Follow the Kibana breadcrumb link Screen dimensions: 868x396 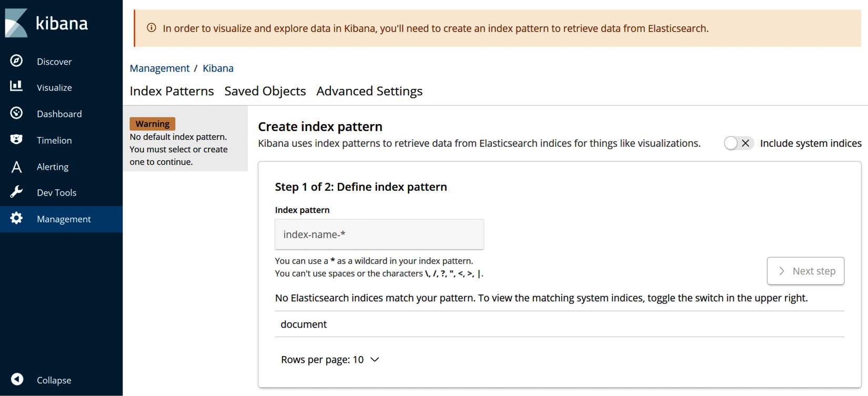(x=218, y=68)
